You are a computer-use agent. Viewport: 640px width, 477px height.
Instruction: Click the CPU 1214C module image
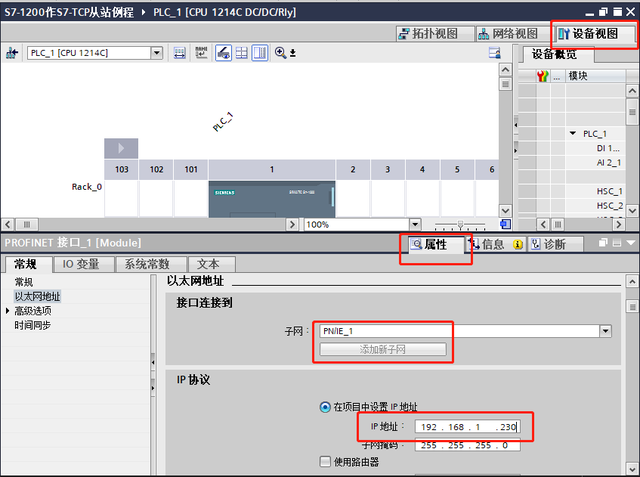pos(272,199)
